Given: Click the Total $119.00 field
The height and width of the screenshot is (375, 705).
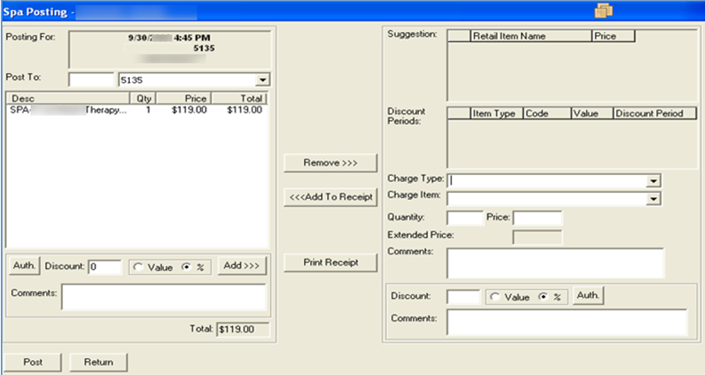Looking at the screenshot, I should coord(243,329).
